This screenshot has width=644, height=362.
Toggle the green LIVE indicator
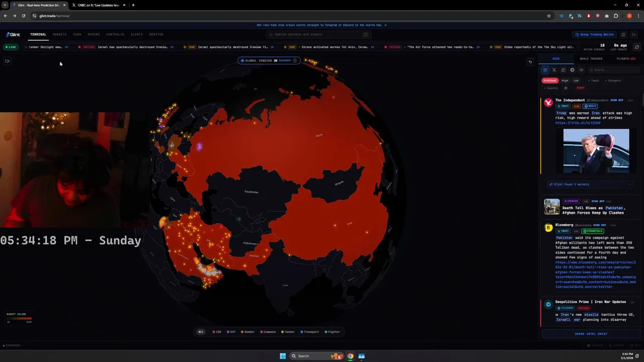pyautogui.click(x=10, y=47)
